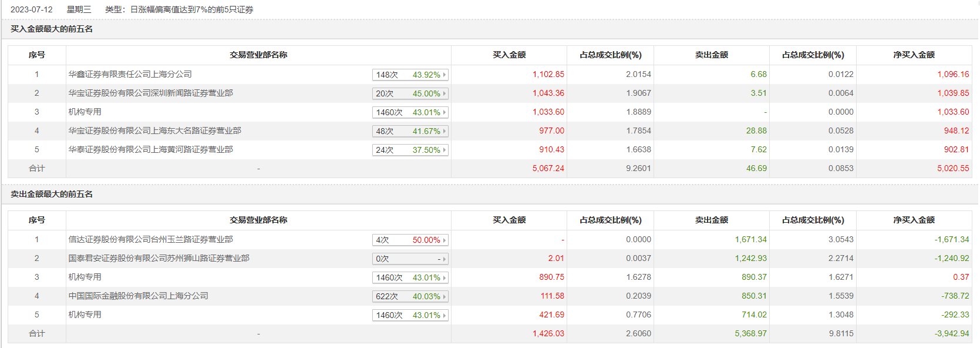Click 买入金额 column header in top-buyers table
The width and height of the screenshot is (980, 348).
click(509, 55)
